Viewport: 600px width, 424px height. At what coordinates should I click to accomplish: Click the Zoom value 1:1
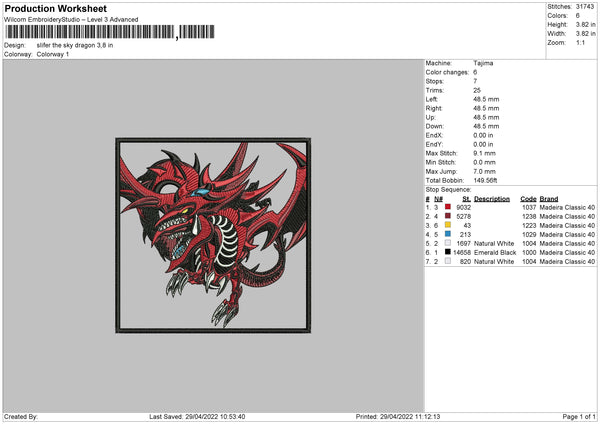point(580,42)
